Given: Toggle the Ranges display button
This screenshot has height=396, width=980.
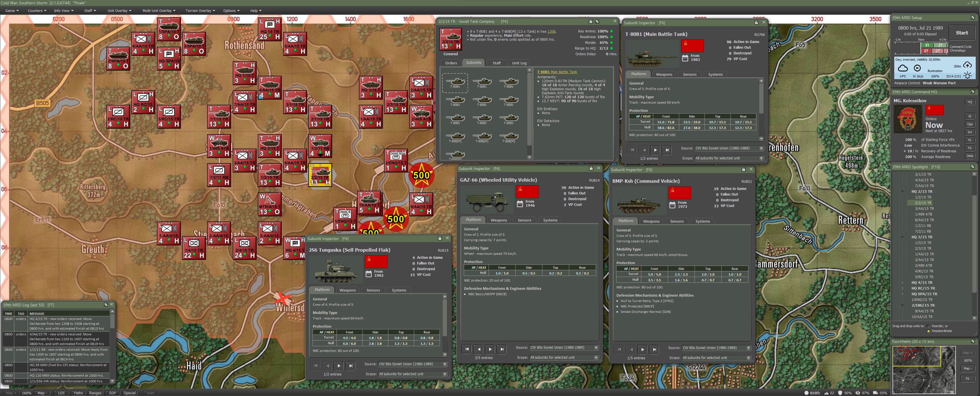Looking at the screenshot, I should click(x=95, y=393).
